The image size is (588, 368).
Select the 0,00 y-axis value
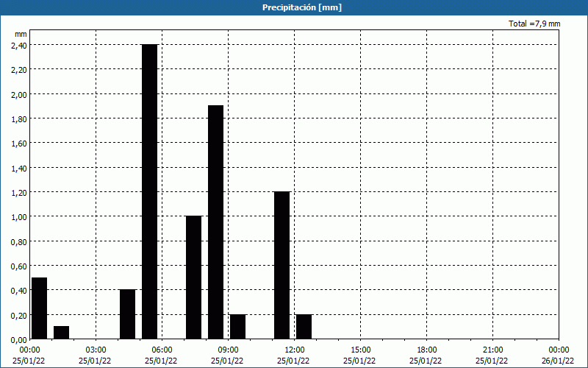(19, 339)
